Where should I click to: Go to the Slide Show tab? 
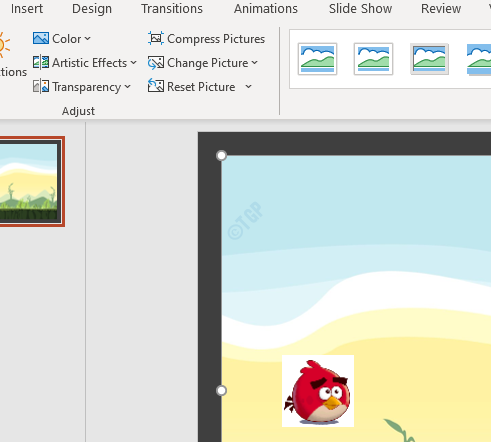360,9
